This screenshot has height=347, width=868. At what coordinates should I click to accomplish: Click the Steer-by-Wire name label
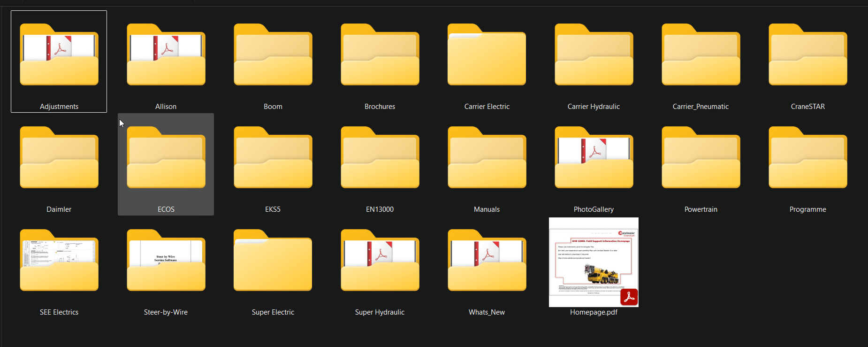click(x=166, y=312)
